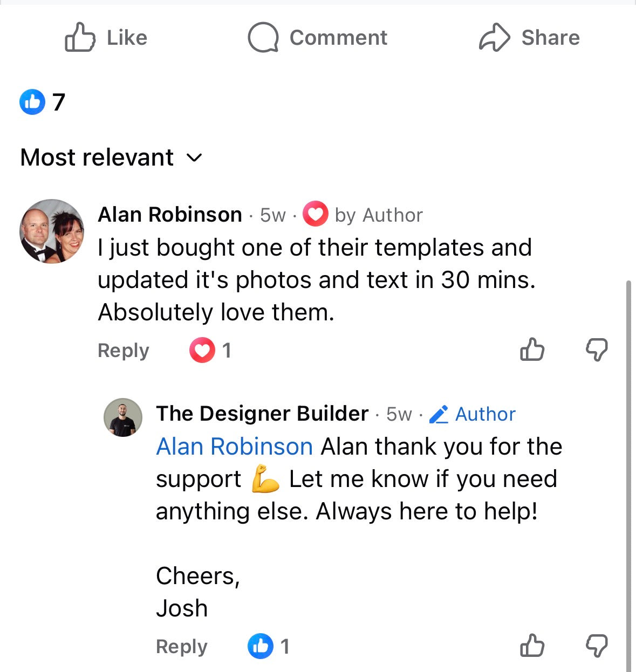The width and height of the screenshot is (636, 672).
Task: View like reaction on Josh's reply
Action: coord(268,646)
